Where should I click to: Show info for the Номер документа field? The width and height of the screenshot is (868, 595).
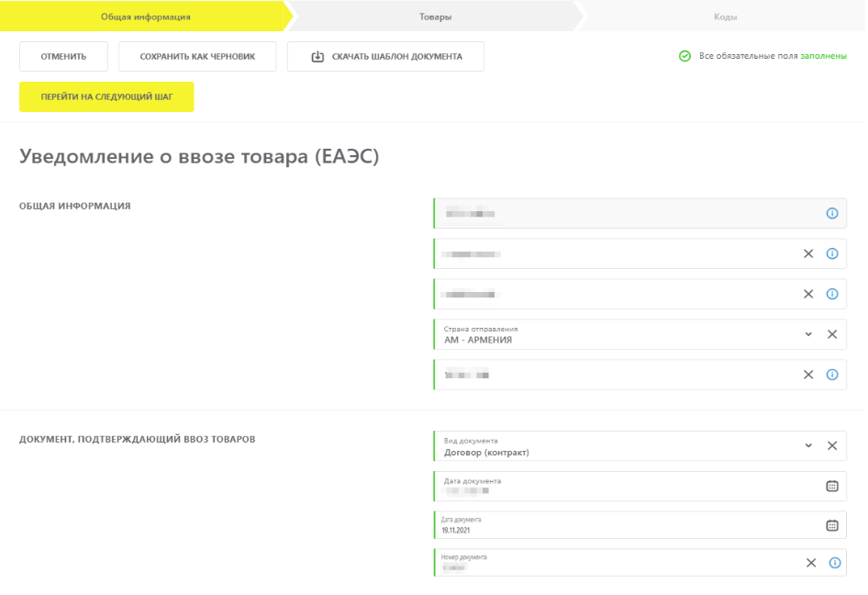pyautogui.click(x=835, y=563)
